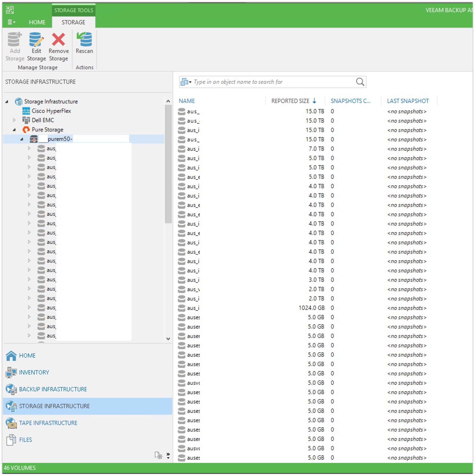Click the HOME house icon in navigation
Image resolution: width=475 pixels, height=476 pixels.
coord(11,355)
